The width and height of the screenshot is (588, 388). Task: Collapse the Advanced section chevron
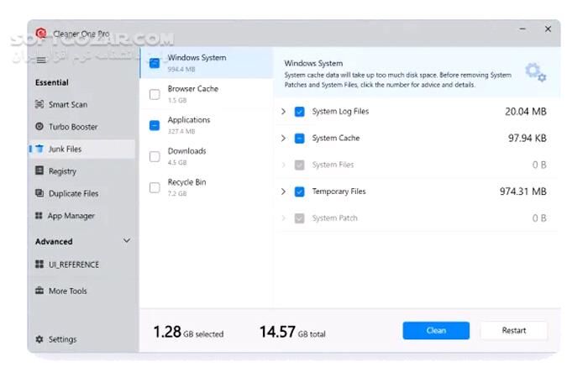click(127, 241)
